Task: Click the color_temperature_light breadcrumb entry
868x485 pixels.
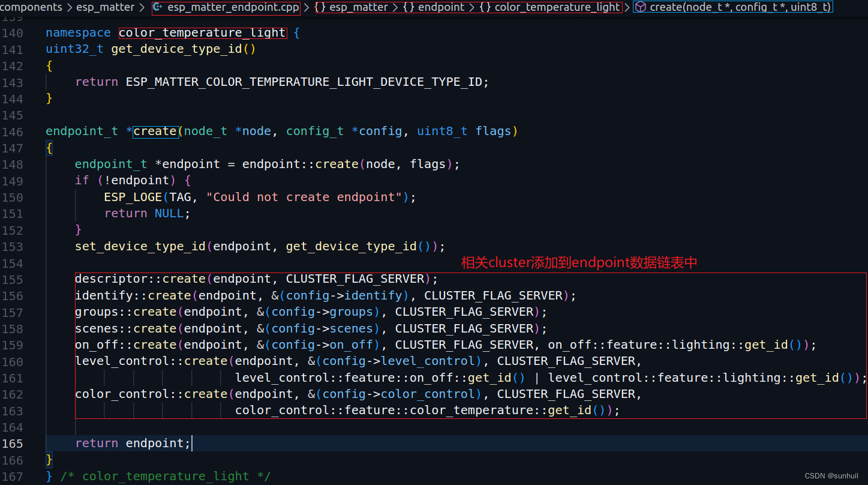Action: coord(557,7)
